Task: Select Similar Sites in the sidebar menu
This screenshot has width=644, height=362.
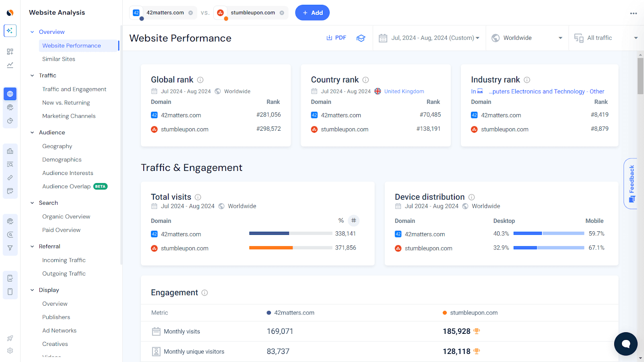Action: 59,59
